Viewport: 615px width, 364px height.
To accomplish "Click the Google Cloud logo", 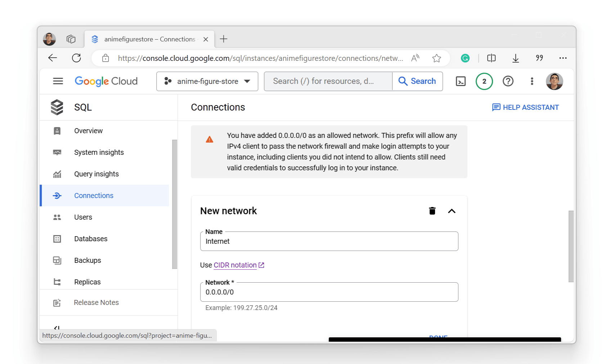I will [106, 81].
